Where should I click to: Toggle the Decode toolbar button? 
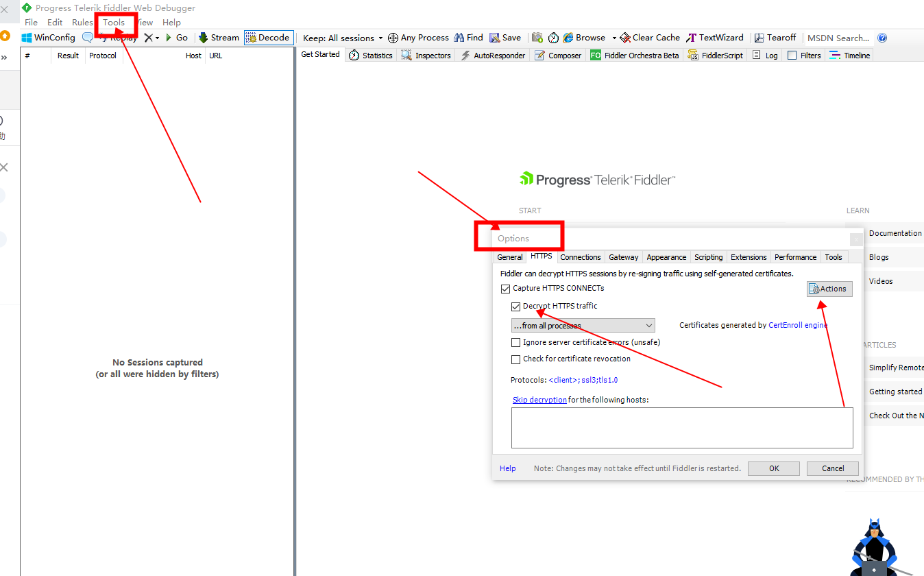point(268,38)
